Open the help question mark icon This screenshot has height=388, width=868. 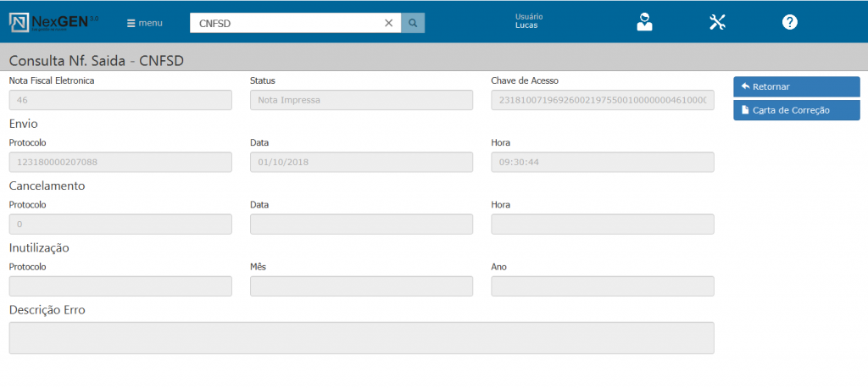[789, 23]
